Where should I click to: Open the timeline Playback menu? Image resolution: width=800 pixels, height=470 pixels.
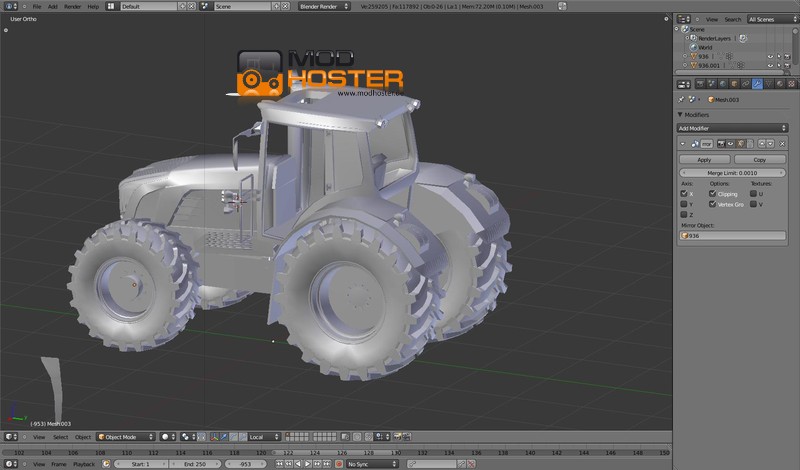(84, 464)
